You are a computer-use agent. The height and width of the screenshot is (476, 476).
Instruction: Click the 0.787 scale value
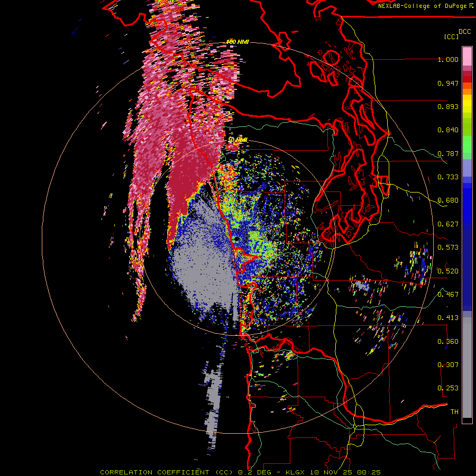[x=448, y=153]
